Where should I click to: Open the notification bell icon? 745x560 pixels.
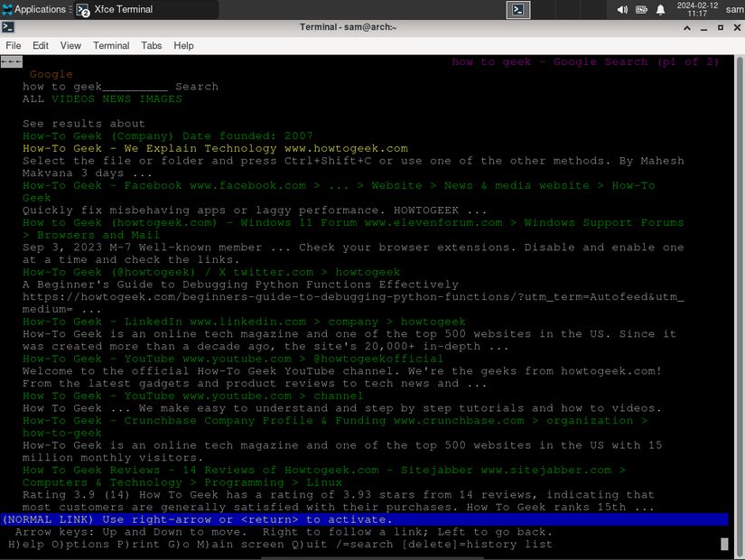coord(660,10)
